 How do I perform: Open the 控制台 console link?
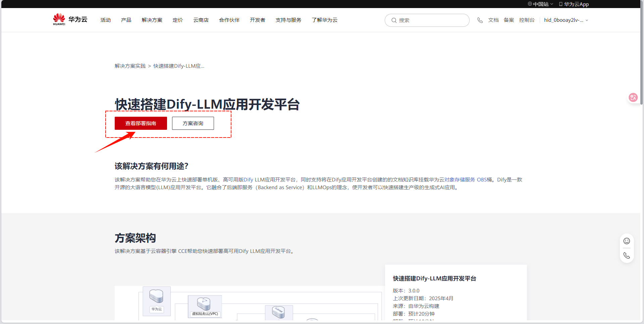527,20
